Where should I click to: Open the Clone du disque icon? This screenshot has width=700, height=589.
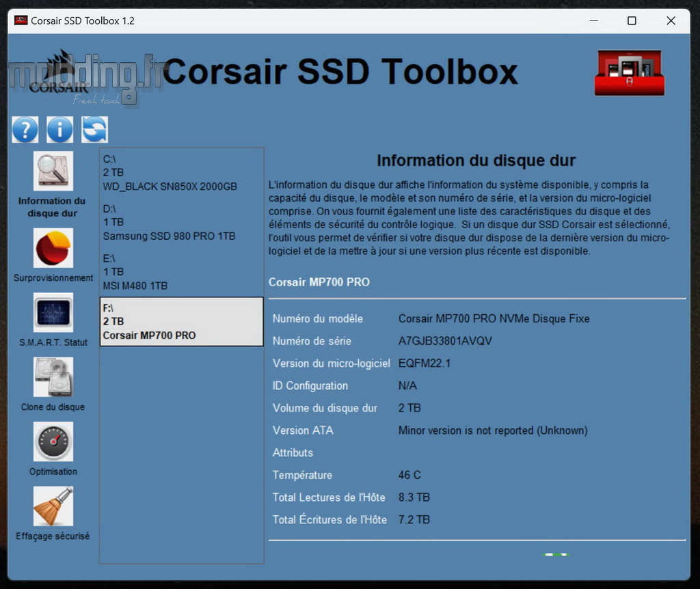click(53, 377)
